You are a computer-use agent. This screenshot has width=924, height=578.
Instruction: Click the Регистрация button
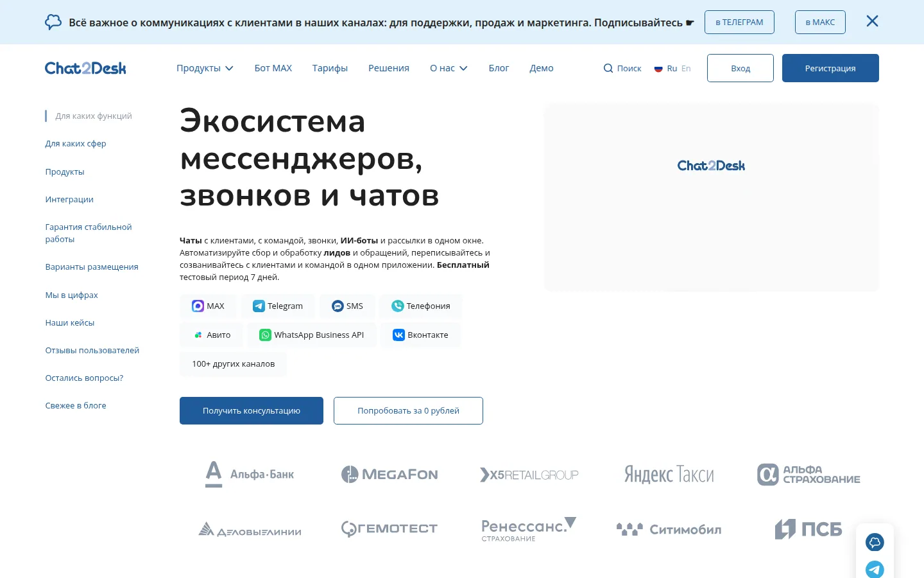(x=830, y=68)
